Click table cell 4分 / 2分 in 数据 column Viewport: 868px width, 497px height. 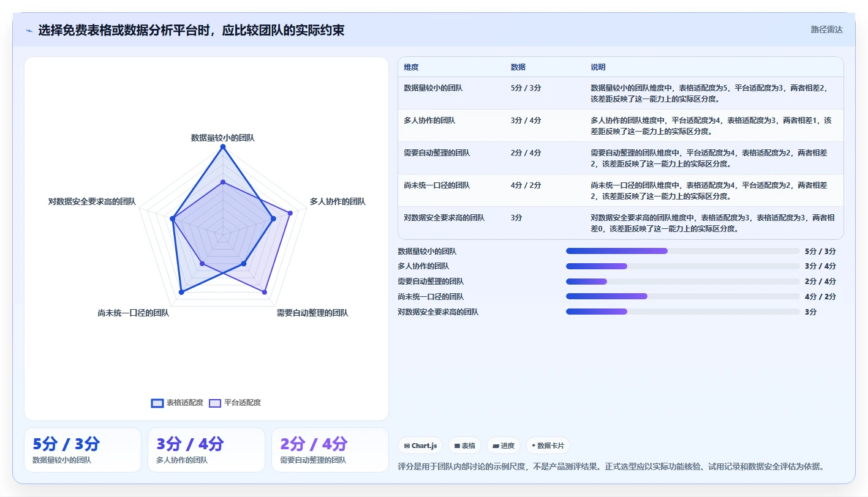[x=526, y=185]
